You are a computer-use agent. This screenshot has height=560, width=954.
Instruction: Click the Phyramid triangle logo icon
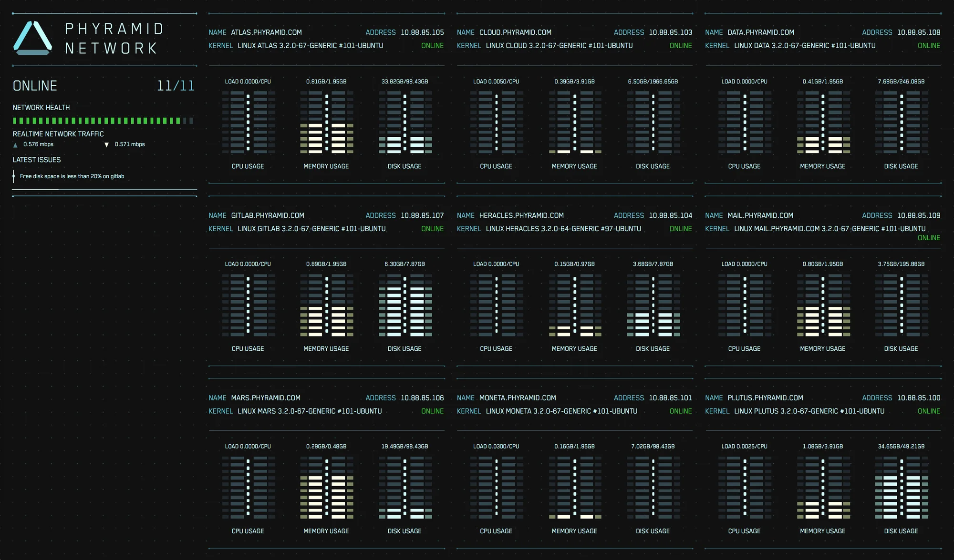[x=33, y=38]
